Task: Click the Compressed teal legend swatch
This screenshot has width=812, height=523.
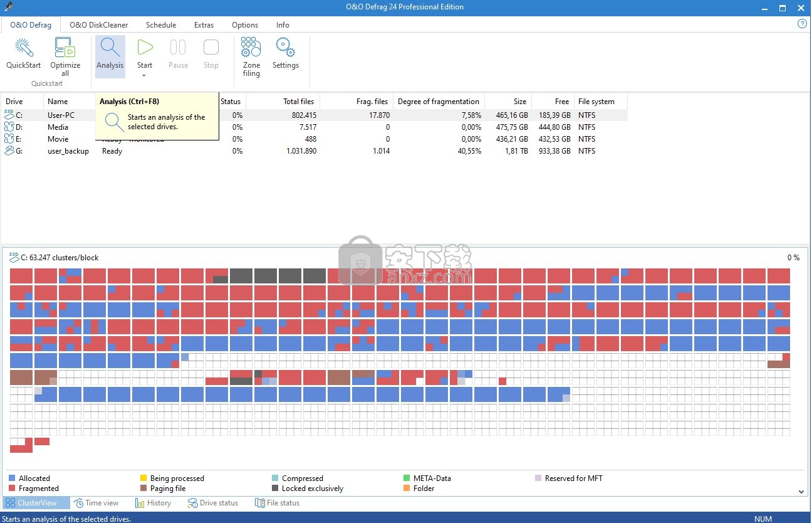Action: pyautogui.click(x=276, y=478)
